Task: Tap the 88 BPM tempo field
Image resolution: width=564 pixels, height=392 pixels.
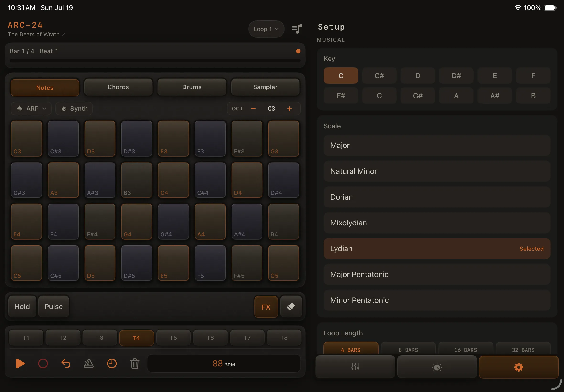Action: (x=224, y=364)
